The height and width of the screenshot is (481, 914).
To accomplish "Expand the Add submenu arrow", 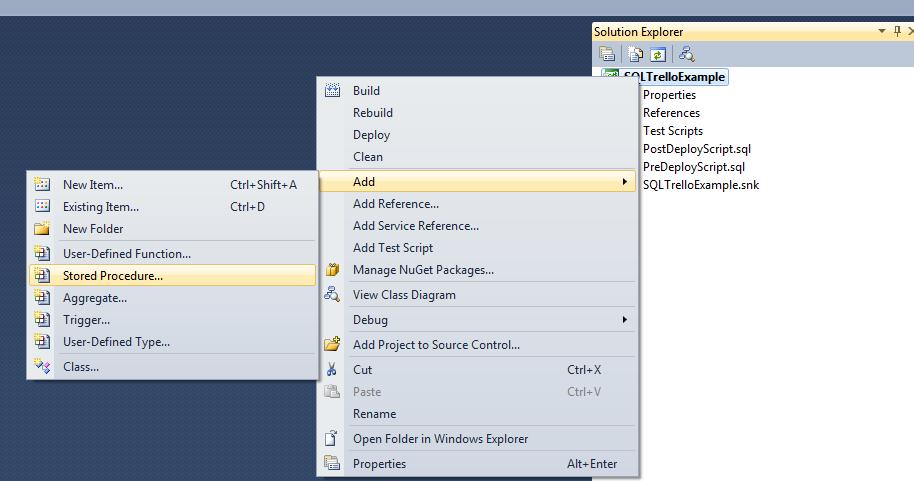I will [625, 182].
